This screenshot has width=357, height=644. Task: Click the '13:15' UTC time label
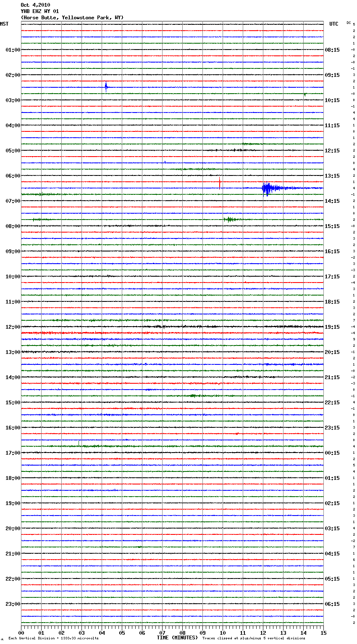pyautogui.click(x=332, y=176)
